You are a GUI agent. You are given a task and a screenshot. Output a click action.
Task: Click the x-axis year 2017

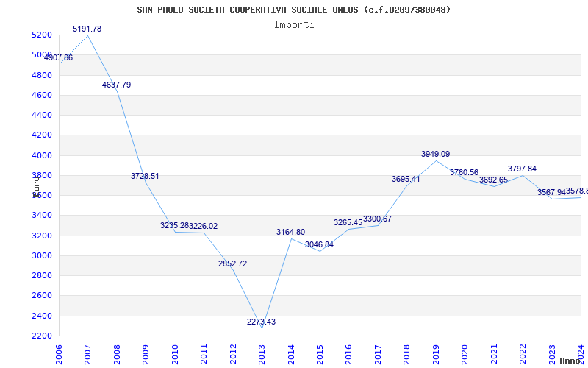coord(378,355)
